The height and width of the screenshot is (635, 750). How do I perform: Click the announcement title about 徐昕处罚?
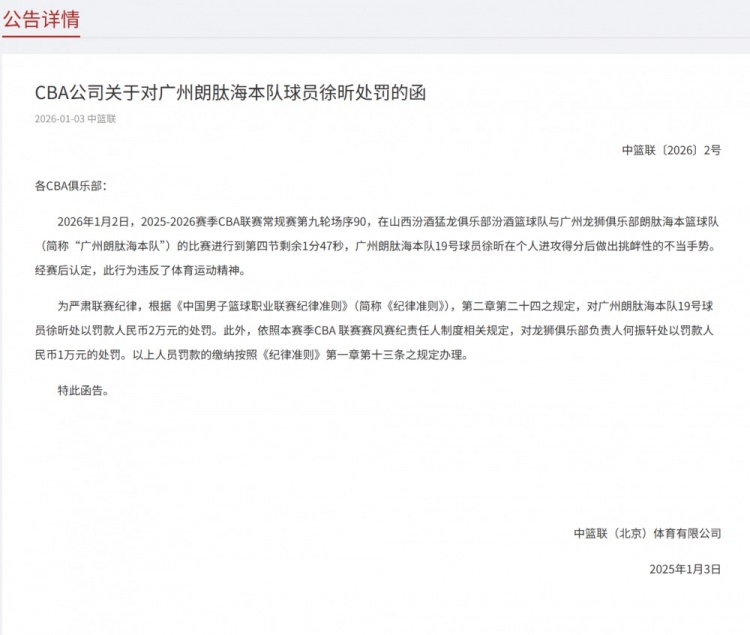click(x=230, y=92)
